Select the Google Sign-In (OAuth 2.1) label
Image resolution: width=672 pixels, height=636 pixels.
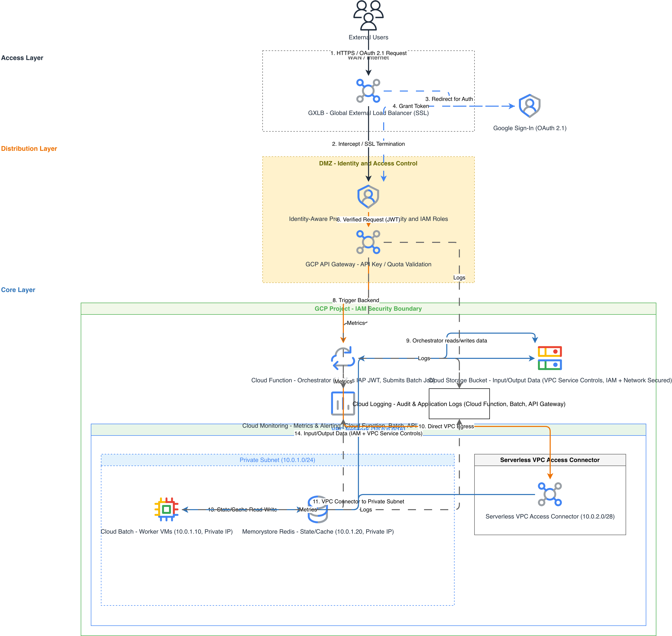point(529,128)
